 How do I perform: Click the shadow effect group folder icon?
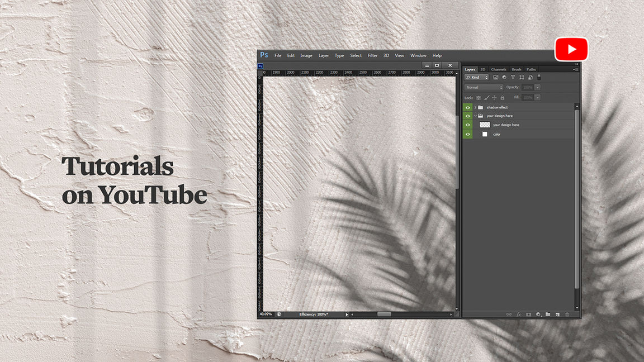click(481, 107)
